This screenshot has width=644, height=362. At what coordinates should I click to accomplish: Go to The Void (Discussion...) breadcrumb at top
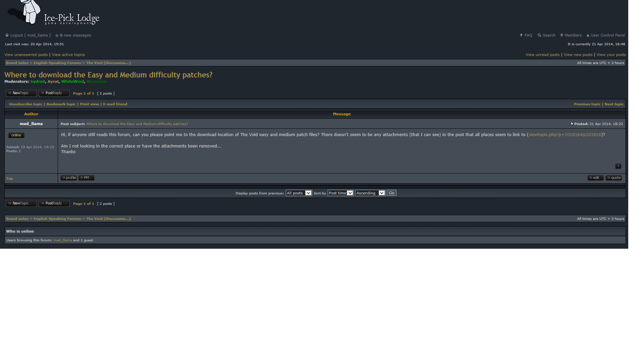[x=108, y=63]
